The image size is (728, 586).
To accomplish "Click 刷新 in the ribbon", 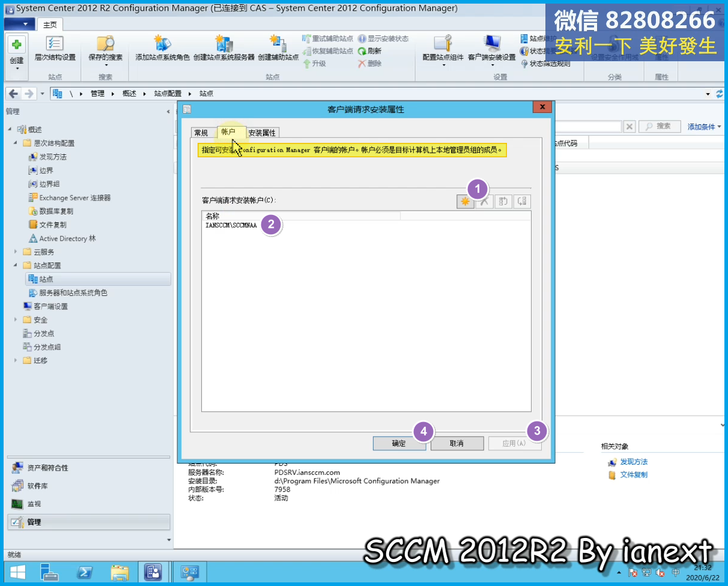I will [369, 51].
